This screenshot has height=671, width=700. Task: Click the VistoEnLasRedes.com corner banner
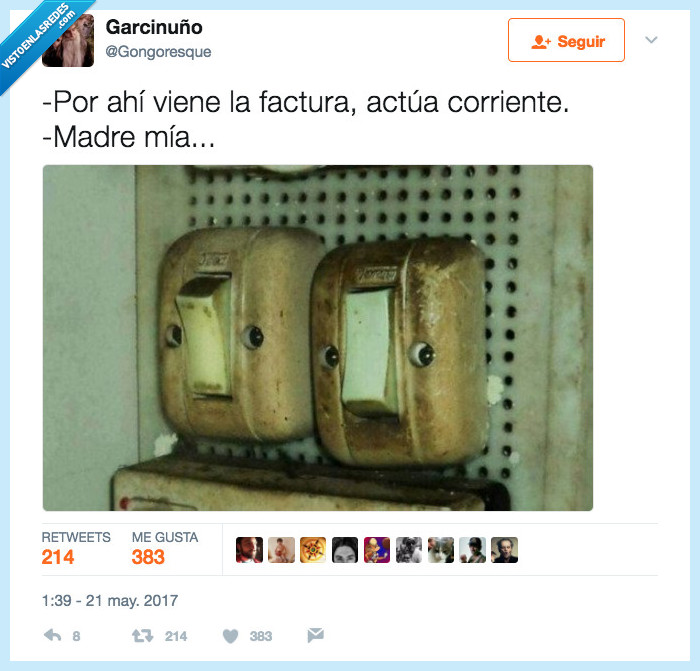coord(38,38)
